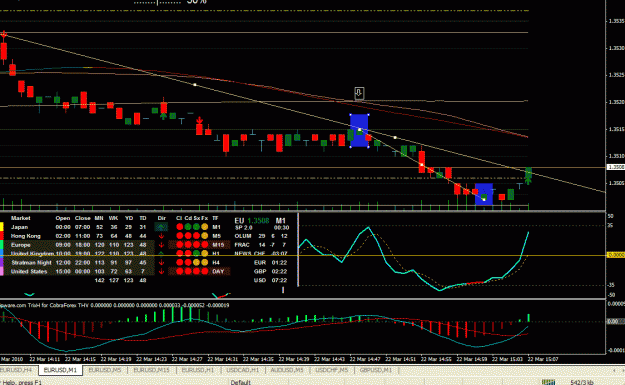Click the green Sx dot in the H1 row
Image resolution: width=625 pixels, height=385 pixels.
point(196,253)
